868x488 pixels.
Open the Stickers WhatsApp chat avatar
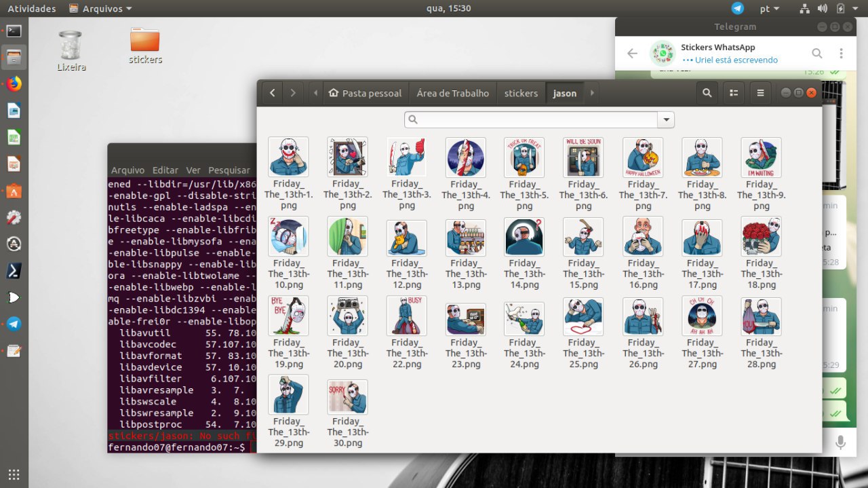tap(663, 53)
